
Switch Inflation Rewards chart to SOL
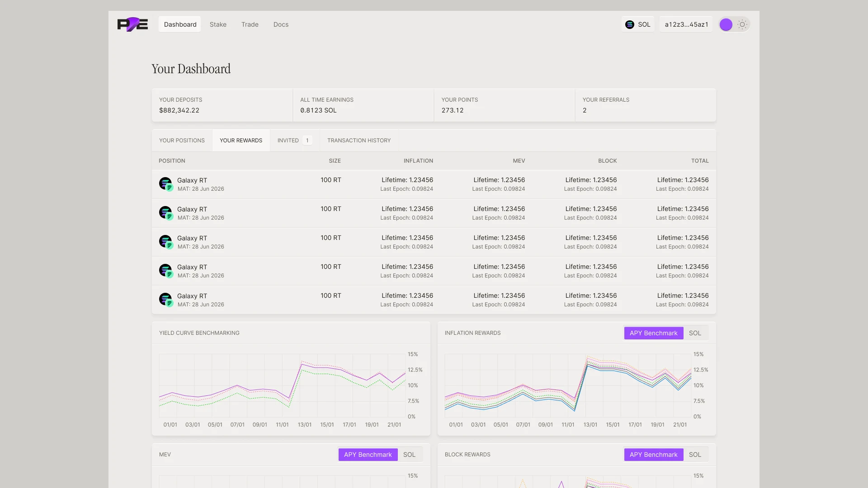[x=695, y=333]
